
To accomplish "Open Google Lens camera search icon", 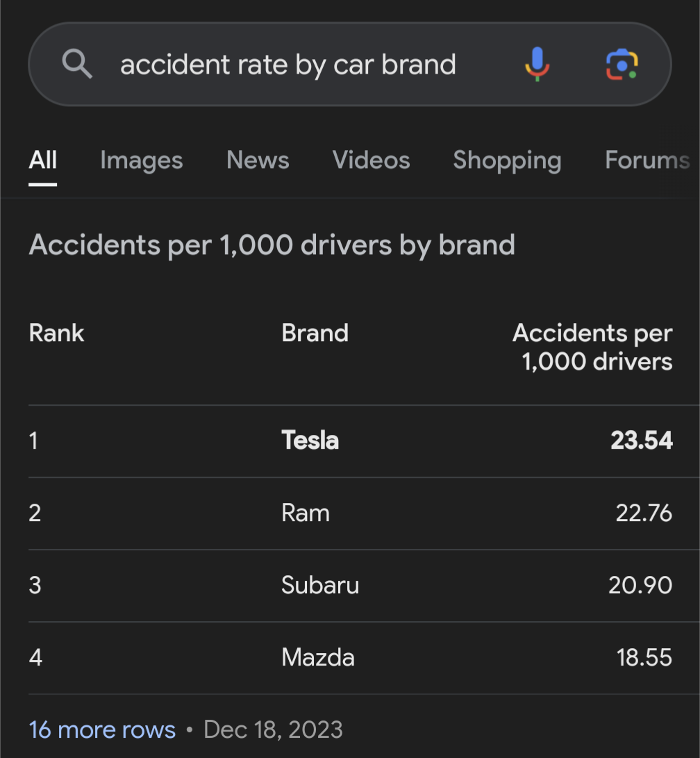I will point(622,65).
